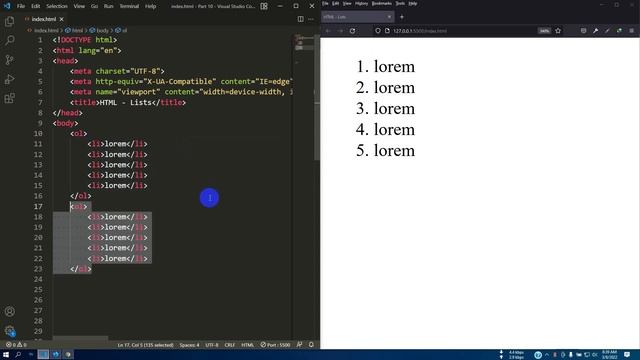Open the Tools menu in Firefox
The width and height of the screenshot is (640, 360).
[x=400, y=3]
